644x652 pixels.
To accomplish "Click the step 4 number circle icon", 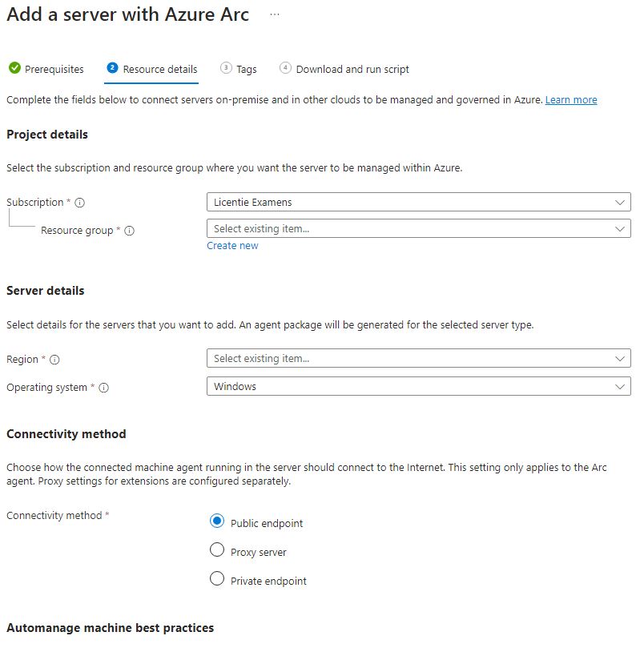I will point(285,68).
